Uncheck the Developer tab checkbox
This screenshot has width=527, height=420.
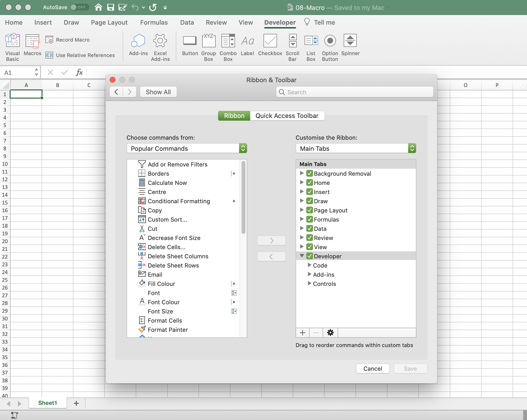pos(309,256)
